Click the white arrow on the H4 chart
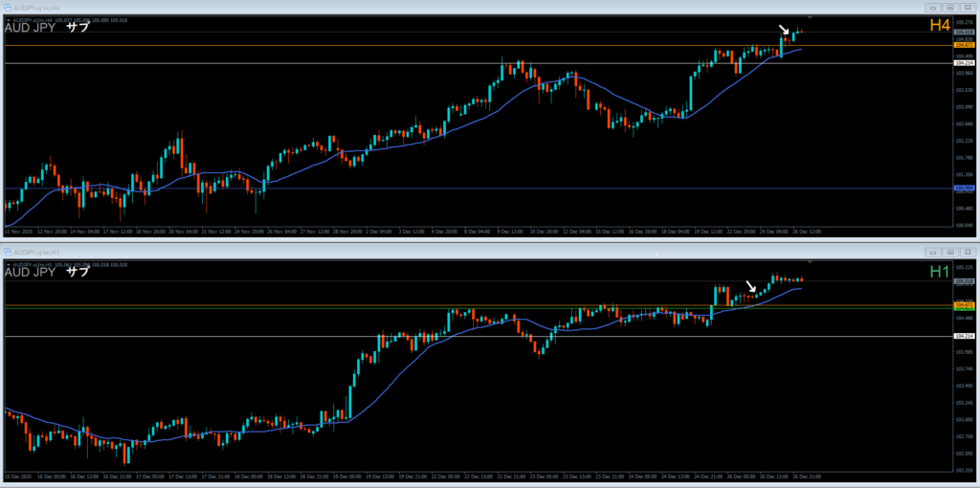This screenshot has width=980, height=488. pyautogui.click(x=784, y=30)
